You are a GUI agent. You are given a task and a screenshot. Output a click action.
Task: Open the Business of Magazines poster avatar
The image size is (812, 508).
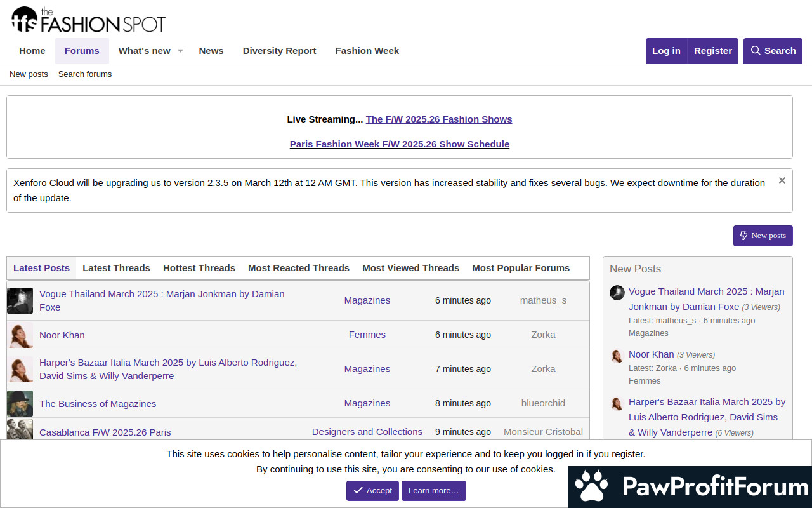point(20,403)
